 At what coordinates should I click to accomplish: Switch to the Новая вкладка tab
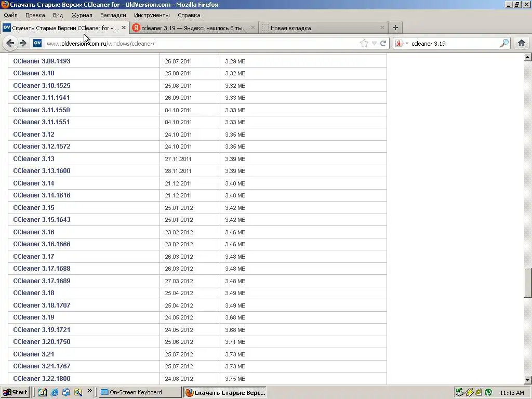point(323,28)
